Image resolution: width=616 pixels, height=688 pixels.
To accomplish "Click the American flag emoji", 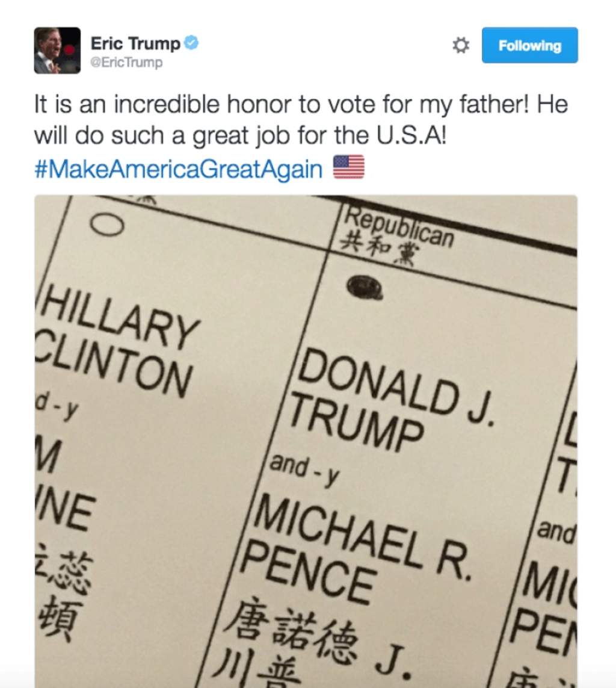I will [x=349, y=167].
